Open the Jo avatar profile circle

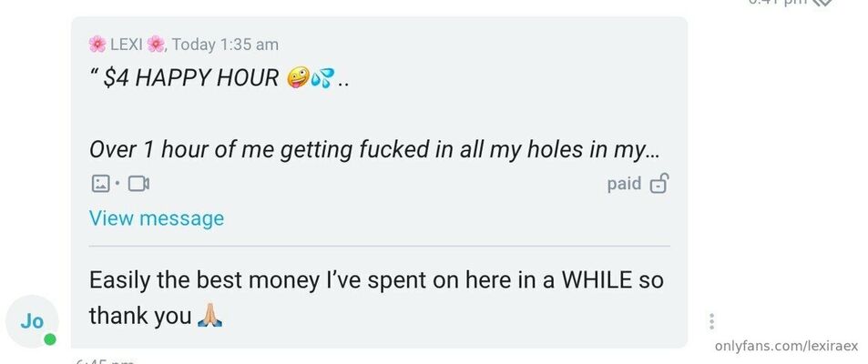(33, 321)
